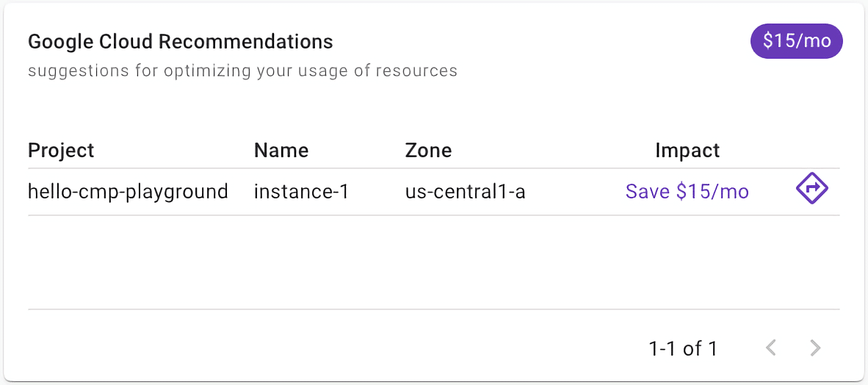The height and width of the screenshot is (385, 868).
Task: Click the purple $15/mo total savings badge
Action: (796, 41)
